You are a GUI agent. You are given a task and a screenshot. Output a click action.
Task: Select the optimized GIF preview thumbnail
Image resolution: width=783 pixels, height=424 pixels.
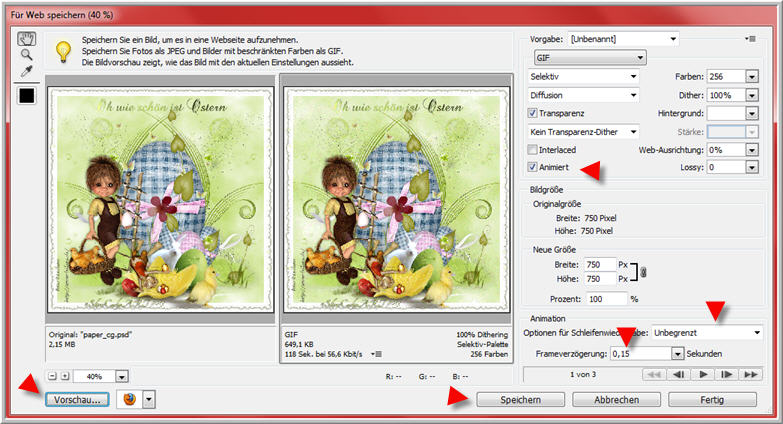tap(396, 199)
